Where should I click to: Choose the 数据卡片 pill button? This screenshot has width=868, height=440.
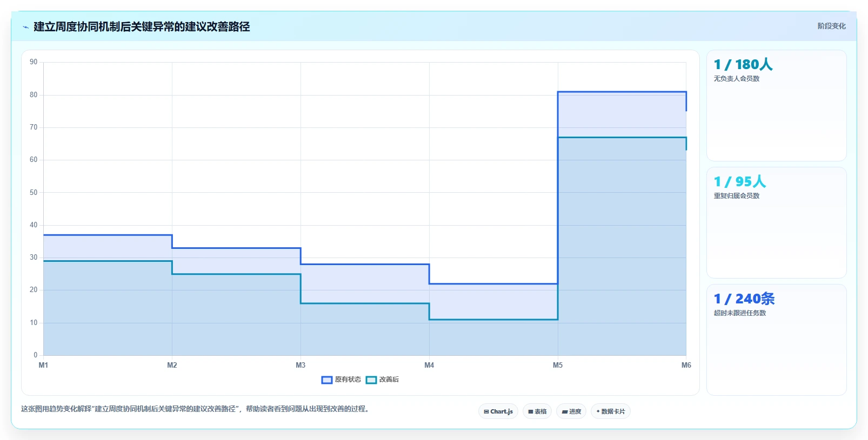(611, 411)
